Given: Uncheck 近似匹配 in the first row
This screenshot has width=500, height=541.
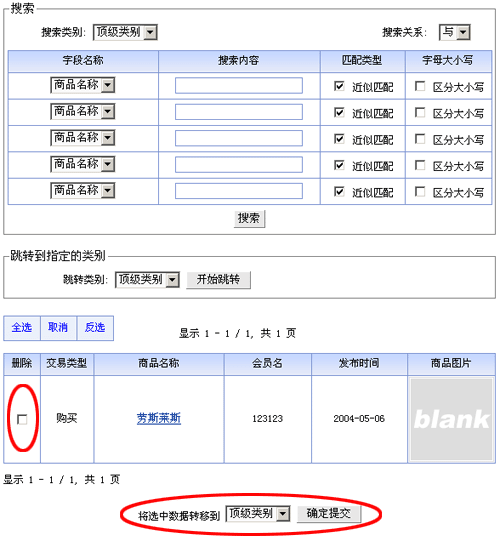Looking at the screenshot, I should coord(339,86).
